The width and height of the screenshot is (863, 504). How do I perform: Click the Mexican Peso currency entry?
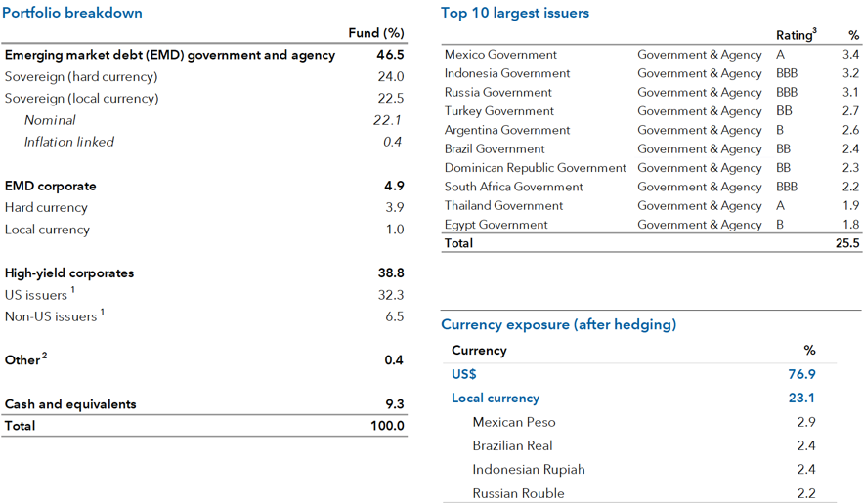(x=513, y=422)
